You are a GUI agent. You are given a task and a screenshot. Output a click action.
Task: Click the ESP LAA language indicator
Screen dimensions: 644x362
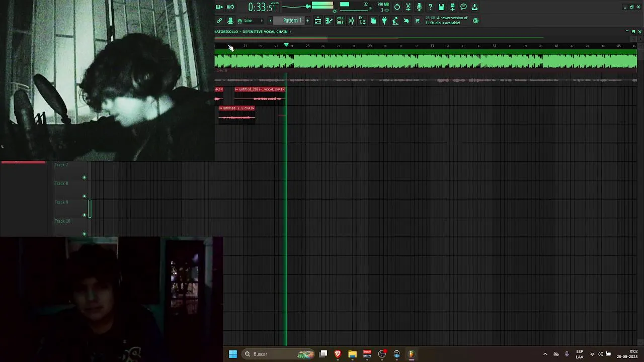pyautogui.click(x=580, y=354)
